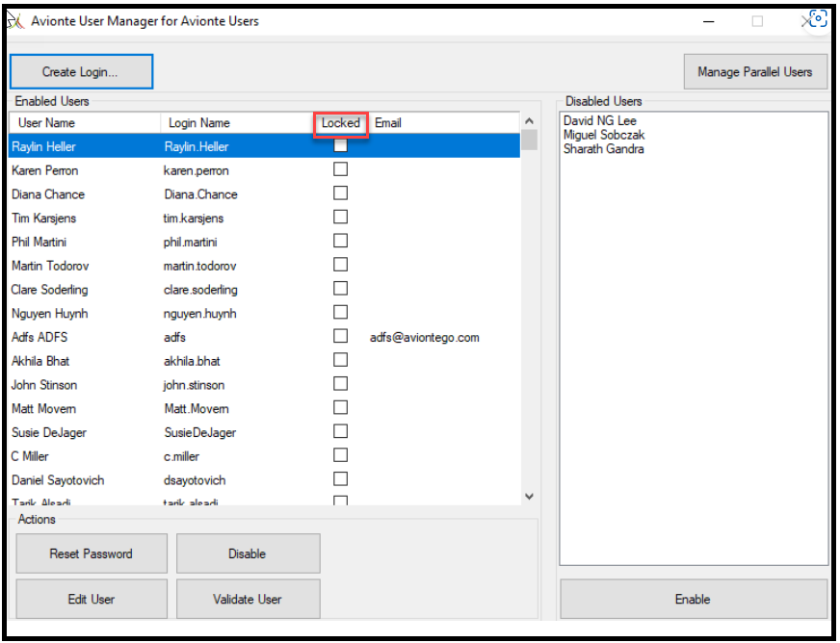The height and width of the screenshot is (643, 840).
Task: Select the John Stinson user row
Action: (264, 384)
